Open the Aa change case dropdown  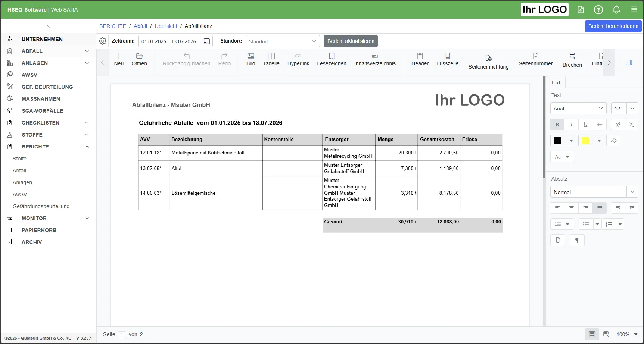coord(562,157)
